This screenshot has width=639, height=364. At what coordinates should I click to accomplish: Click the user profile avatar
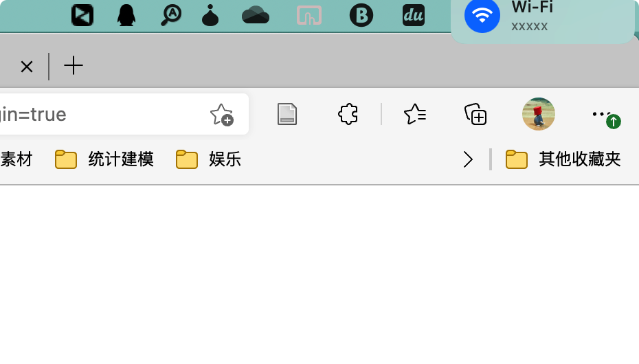coord(539,114)
